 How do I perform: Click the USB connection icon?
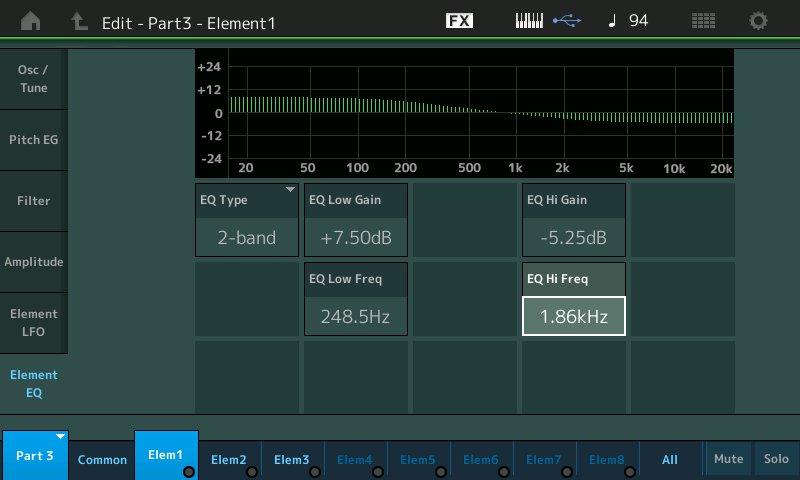[x=567, y=21]
